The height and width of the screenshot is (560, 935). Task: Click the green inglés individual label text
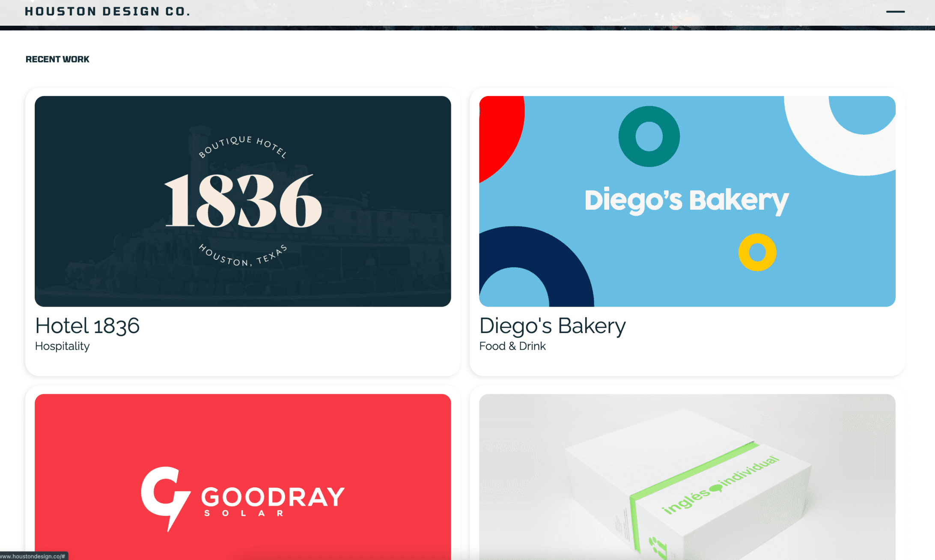pos(721,485)
